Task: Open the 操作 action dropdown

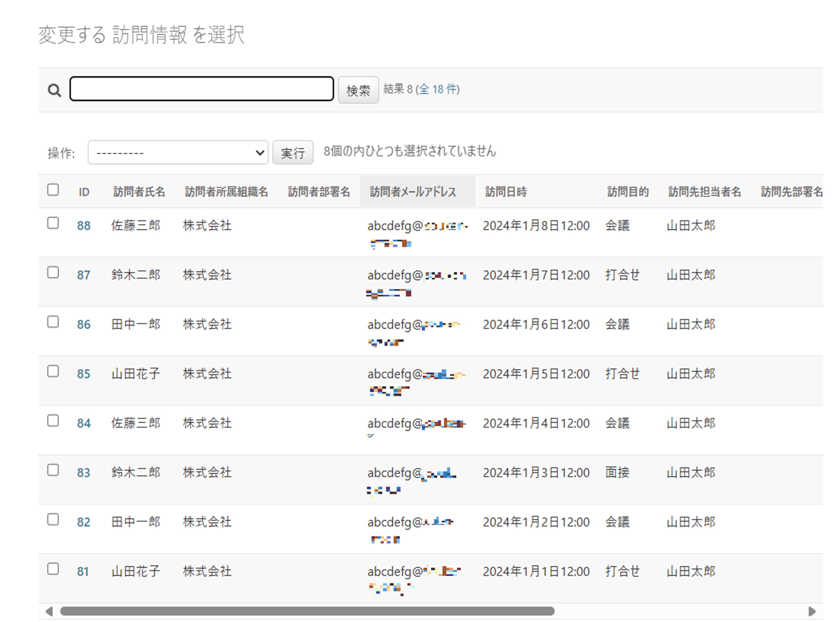Action: pos(178,152)
